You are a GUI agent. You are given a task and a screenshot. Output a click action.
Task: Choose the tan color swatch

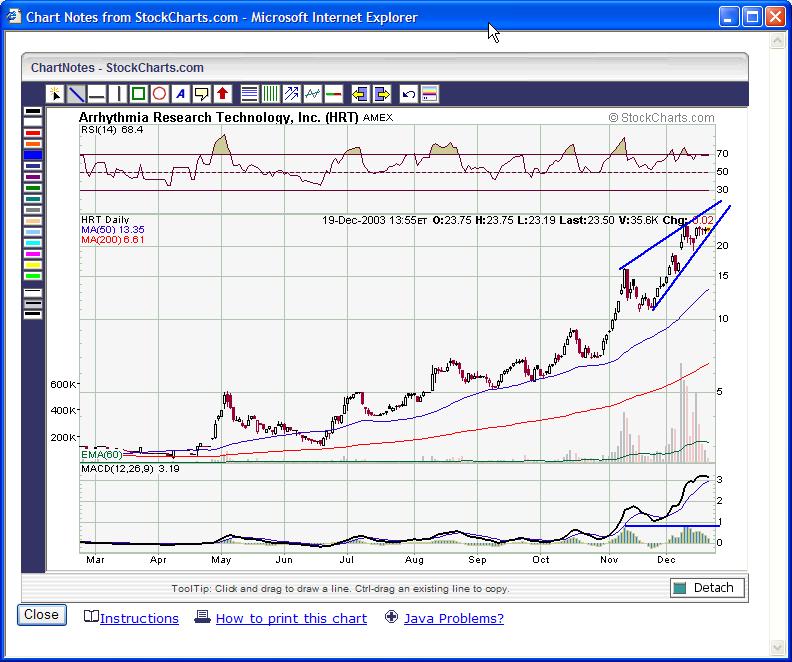click(x=33, y=221)
